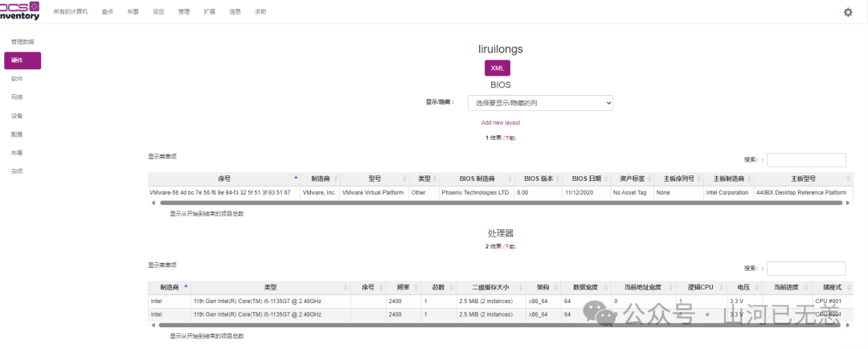
Task: Click the 11/12/2020 BIOS date cell
Action: click(x=586, y=193)
